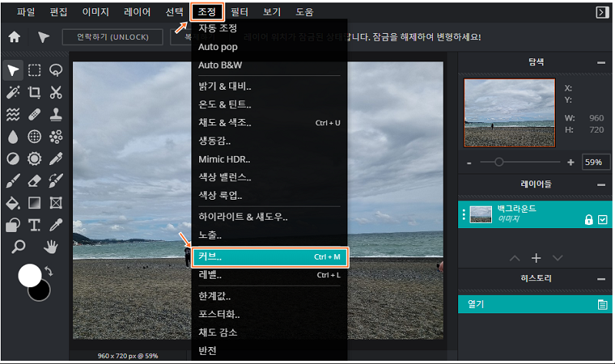Select the Eyedropper color picker tool
Screen dimensions: 615x364
point(56,225)
